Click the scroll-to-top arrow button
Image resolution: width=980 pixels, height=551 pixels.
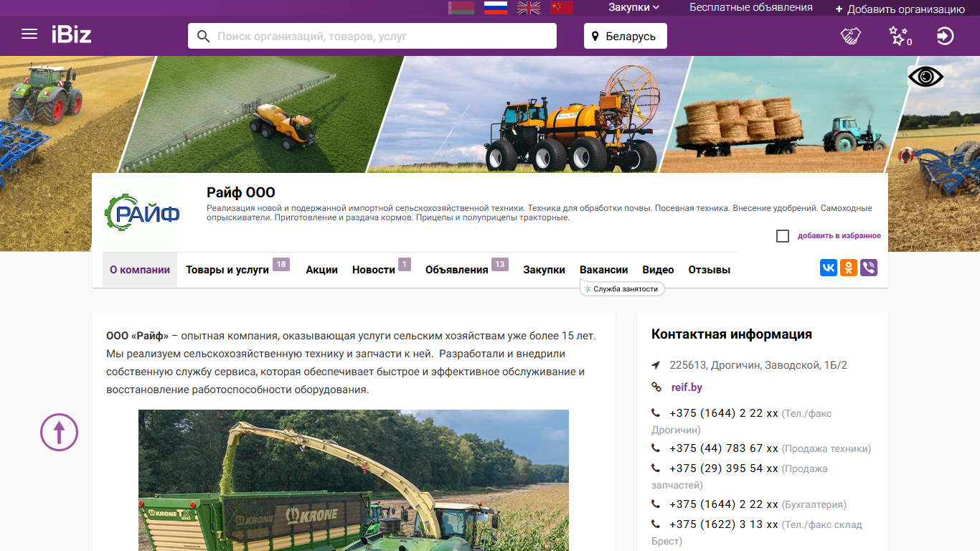(x=59, y=432)
